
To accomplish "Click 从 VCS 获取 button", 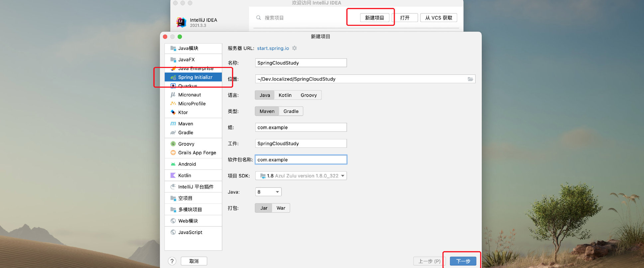I will (x=439, y=18).
